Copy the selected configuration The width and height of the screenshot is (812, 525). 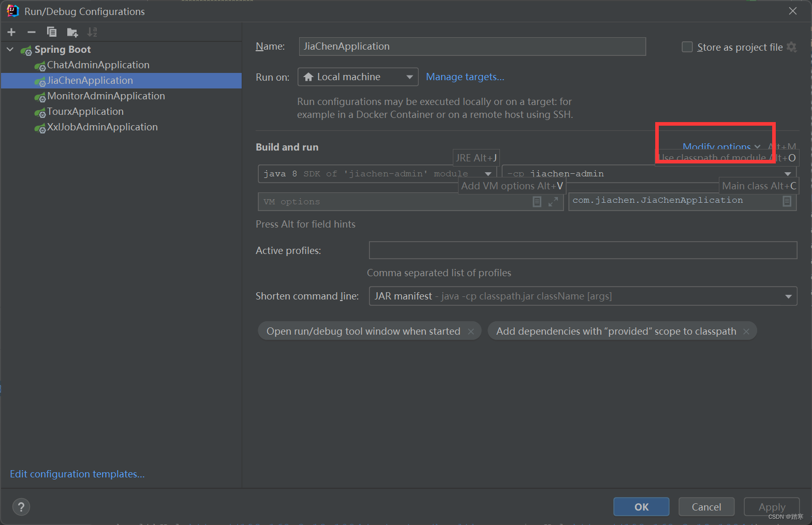click(52, 32)
